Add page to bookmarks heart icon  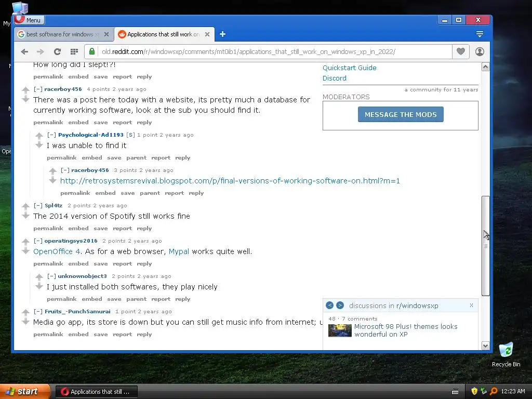tap(461, 51)
